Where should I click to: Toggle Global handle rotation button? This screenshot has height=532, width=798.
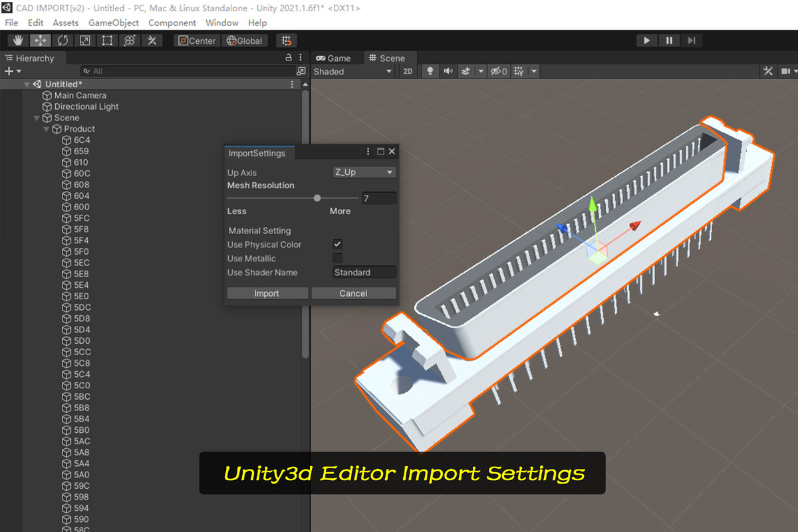244,41
